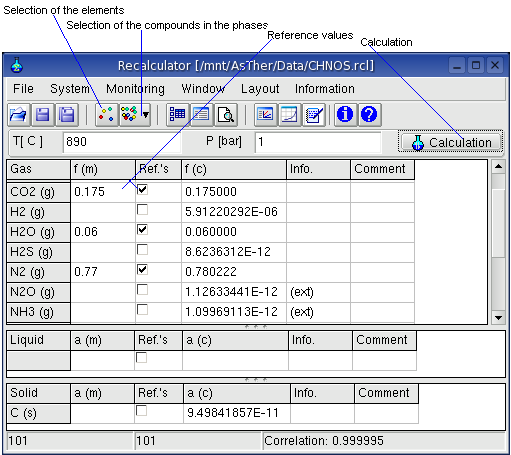The width and height of the screenshot is (511, 455).
Task: Click the Calculation button
Action: [451, 142]
